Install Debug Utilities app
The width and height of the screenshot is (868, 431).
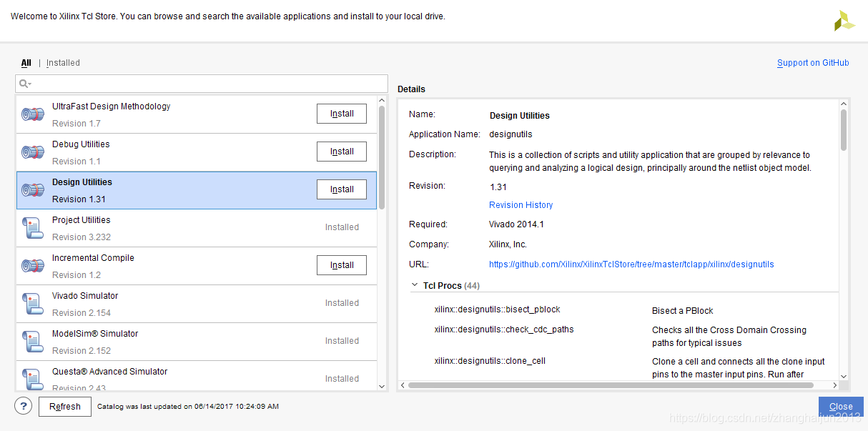(342, 152)
